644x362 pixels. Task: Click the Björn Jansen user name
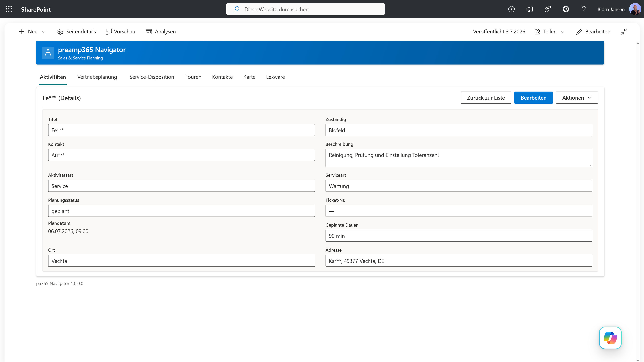click(x=611, y=9)
